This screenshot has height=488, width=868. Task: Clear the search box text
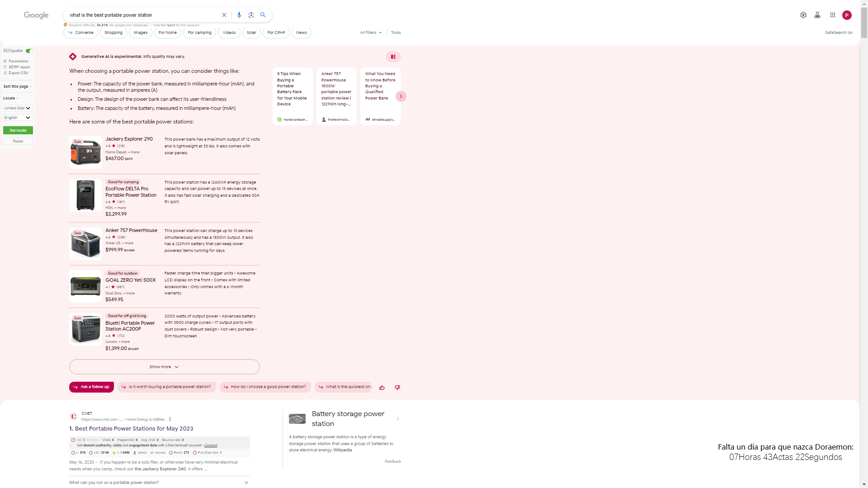click(x=224, y=15)
